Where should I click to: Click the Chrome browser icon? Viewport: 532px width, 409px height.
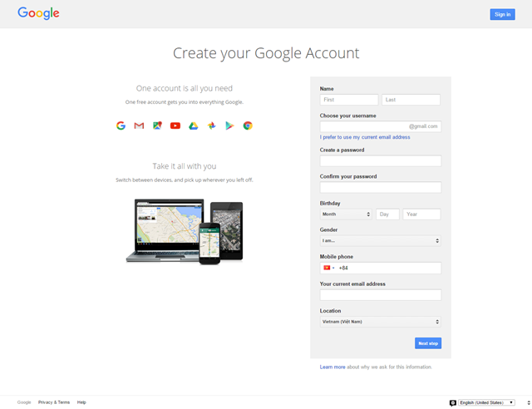[248, 126]
